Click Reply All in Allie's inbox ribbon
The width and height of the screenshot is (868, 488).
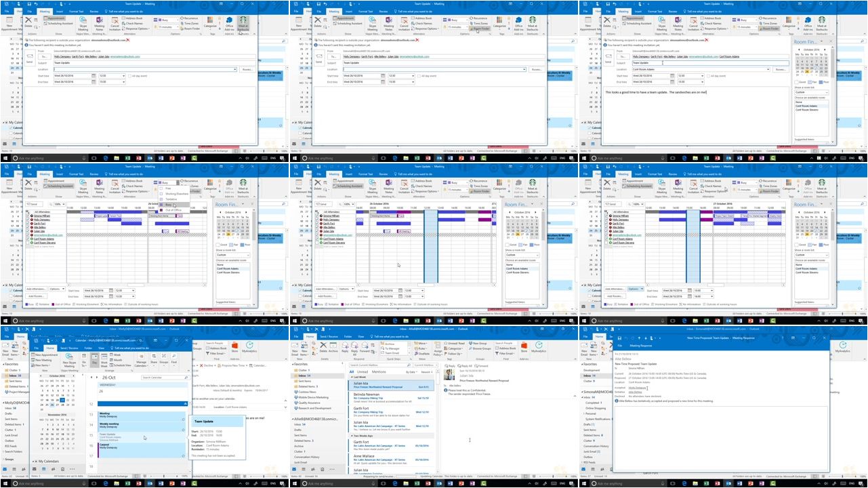(x=354, y=348)
